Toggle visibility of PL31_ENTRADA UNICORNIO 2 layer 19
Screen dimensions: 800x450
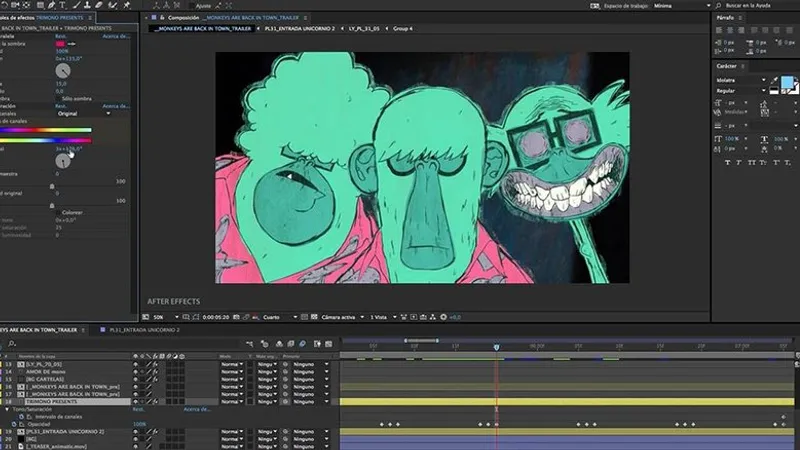[135, 432]
